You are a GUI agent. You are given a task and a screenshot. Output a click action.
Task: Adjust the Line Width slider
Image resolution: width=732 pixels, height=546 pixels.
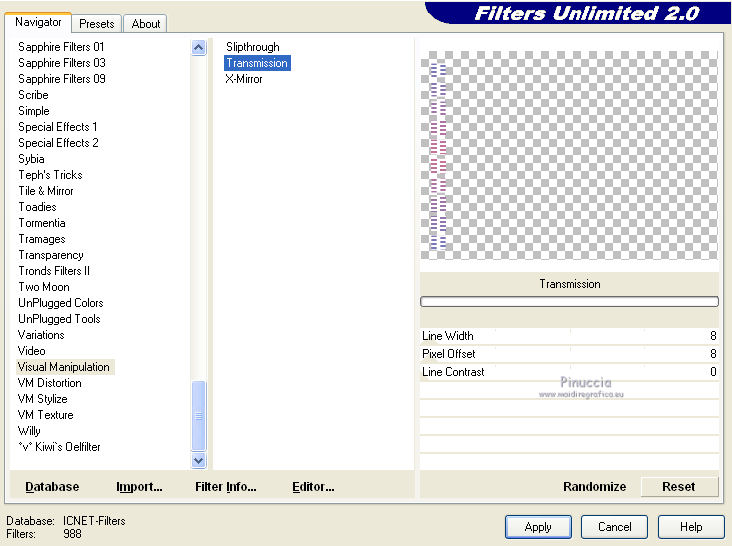coord(569,336)
